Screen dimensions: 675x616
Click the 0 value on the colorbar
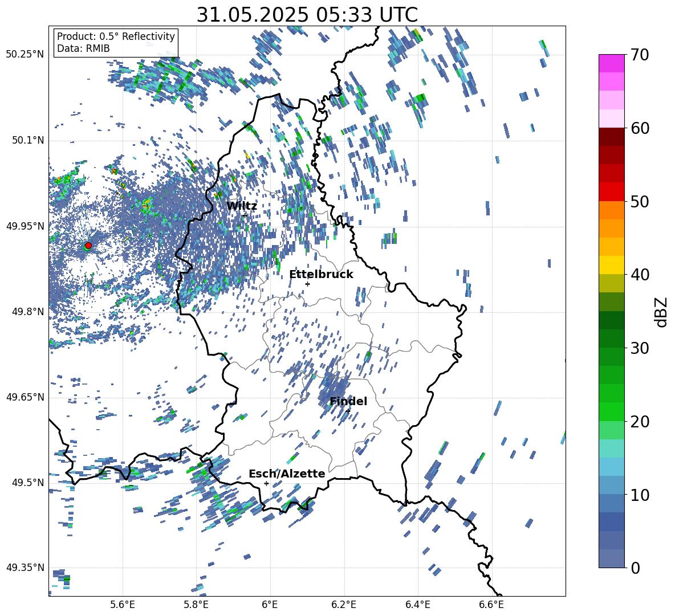click(x=635, y=568)
